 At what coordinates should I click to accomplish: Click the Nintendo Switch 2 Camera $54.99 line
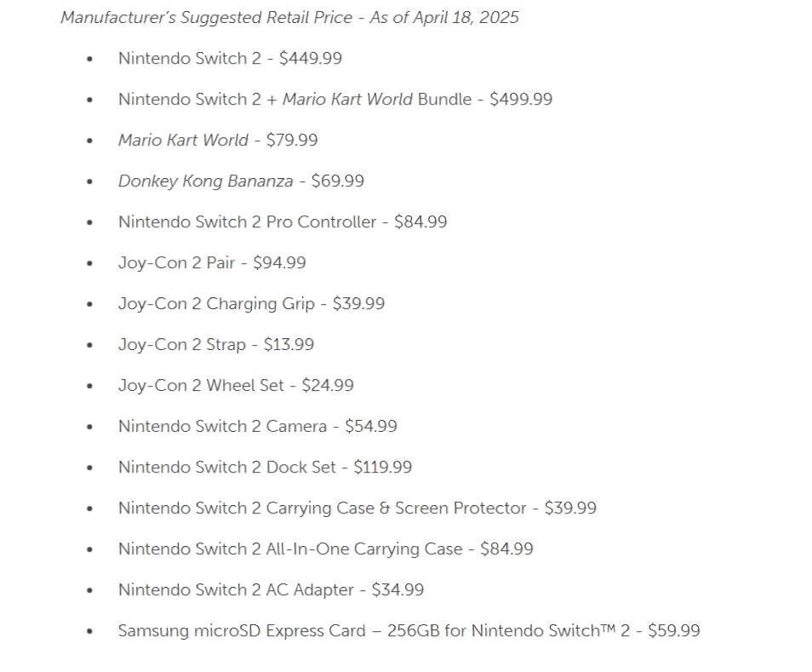point(257,427)
